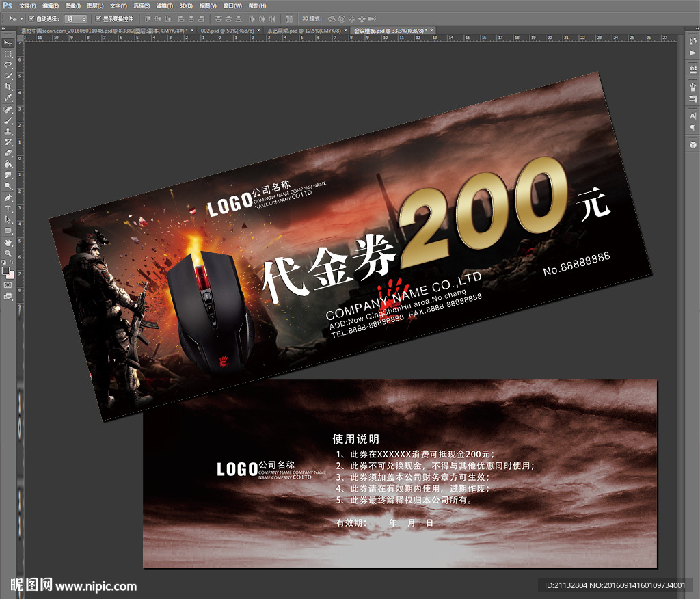Click the foreground color swatch

(5, 270)
